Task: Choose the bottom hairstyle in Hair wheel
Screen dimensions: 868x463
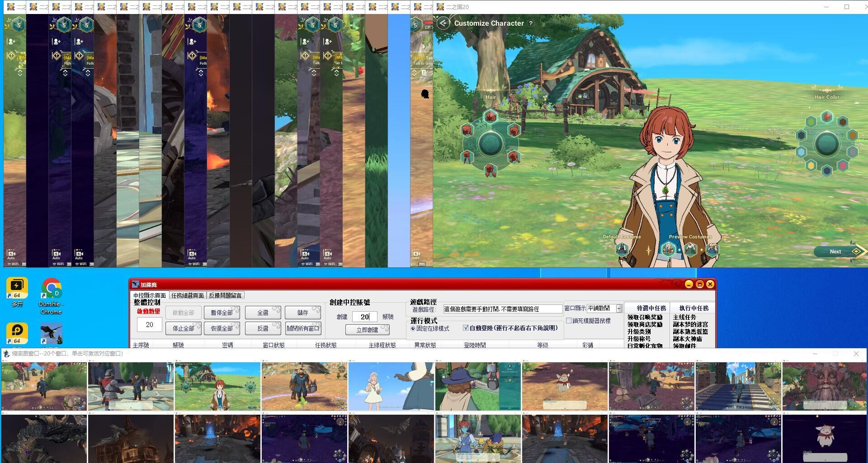Action: pyautogui.click(x=490, y=171)
